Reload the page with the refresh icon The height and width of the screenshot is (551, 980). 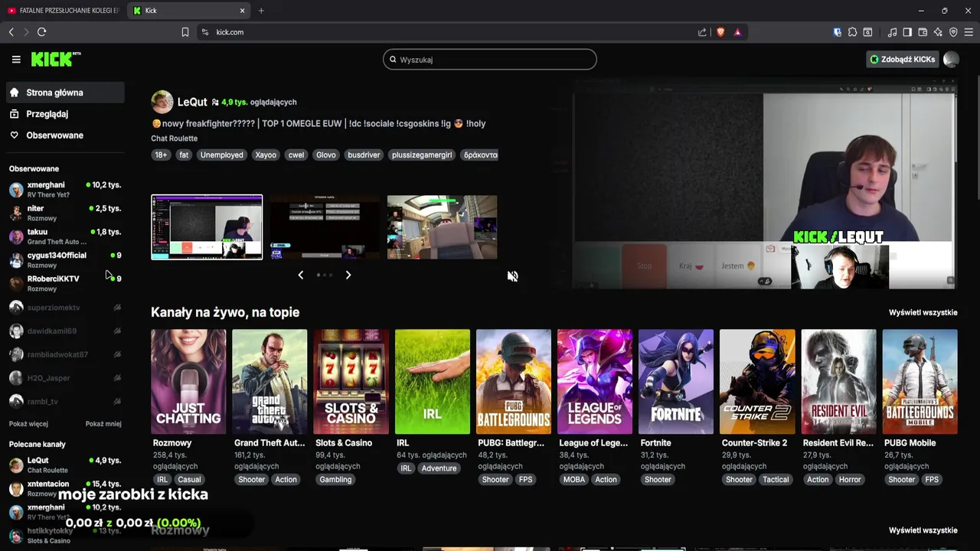pos(42,32)
